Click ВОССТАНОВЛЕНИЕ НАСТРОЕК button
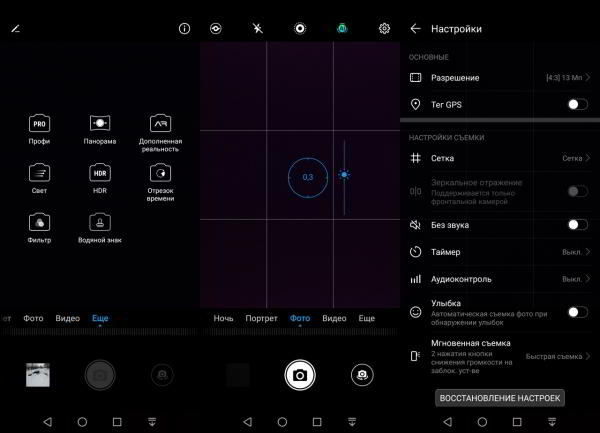Viewport: 600px width, 433px height. point(500,398)
